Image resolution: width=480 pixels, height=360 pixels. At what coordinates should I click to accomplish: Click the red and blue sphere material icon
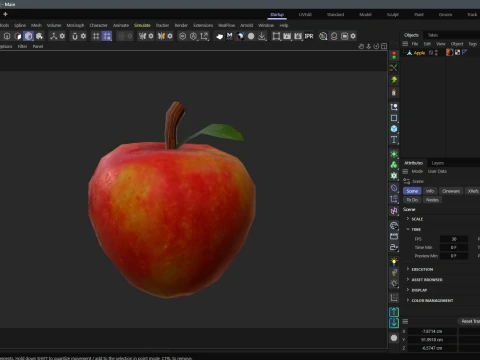[240, 36]
